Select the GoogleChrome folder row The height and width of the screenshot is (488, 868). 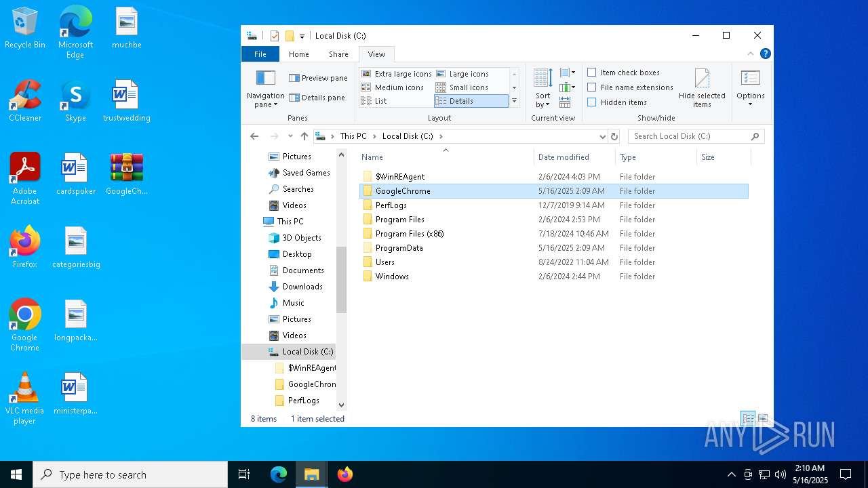[x=554, y=191]
